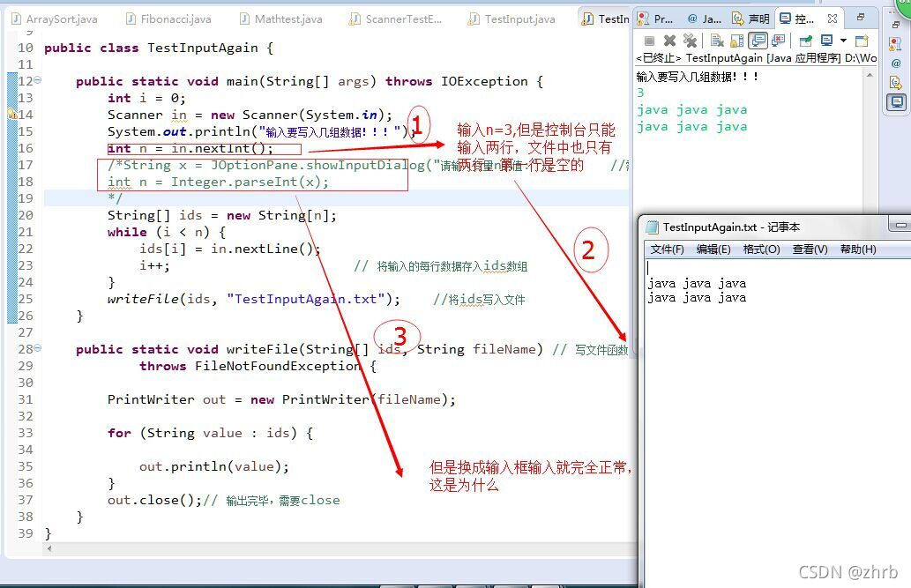Click the console input value '3'

pos(640,93)
